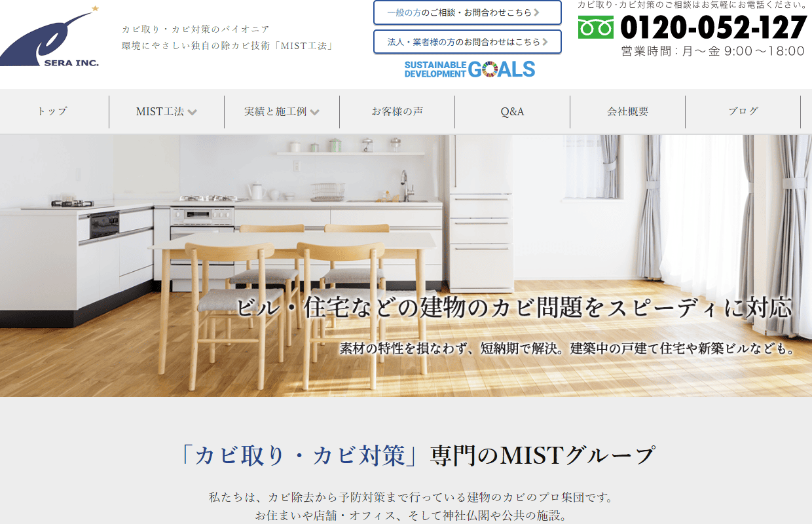Viewport: 812px width, 524px height.
Task: Call the 0120-052-127 phone number
Action: (713, 28)
